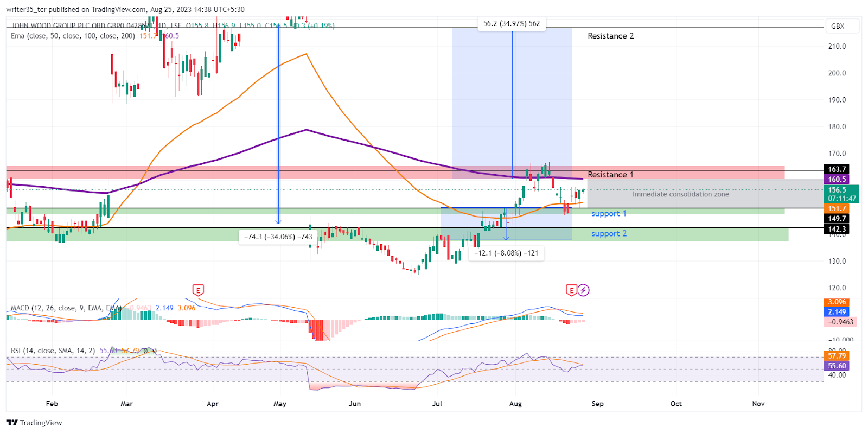Select 'Immediate consolidation zone' text

[x=680, y=194]
